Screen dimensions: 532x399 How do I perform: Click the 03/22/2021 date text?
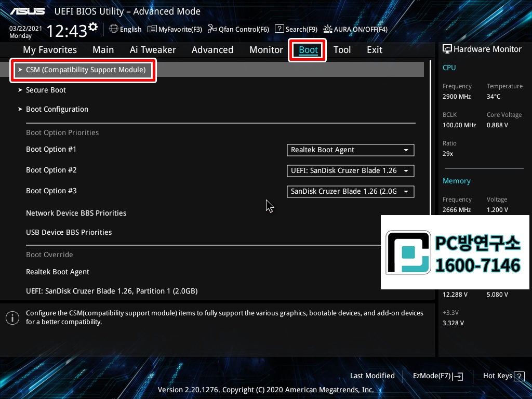click(x=25, y=29)
